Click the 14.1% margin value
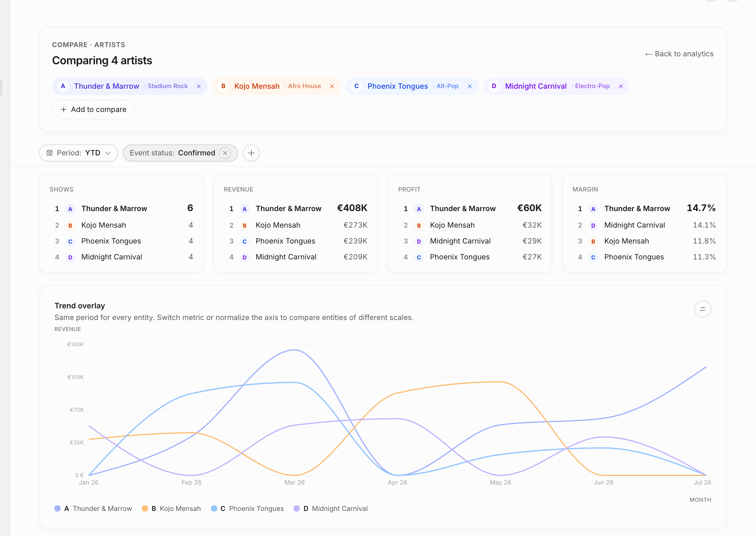 tap(704, 225)
